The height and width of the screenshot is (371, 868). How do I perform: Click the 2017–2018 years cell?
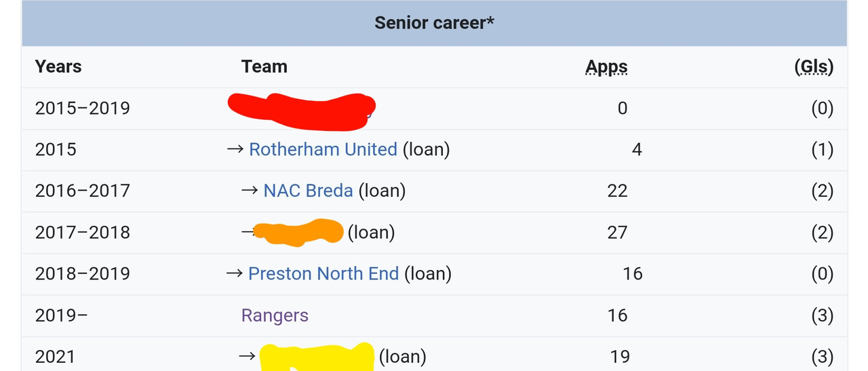(82, 232)
